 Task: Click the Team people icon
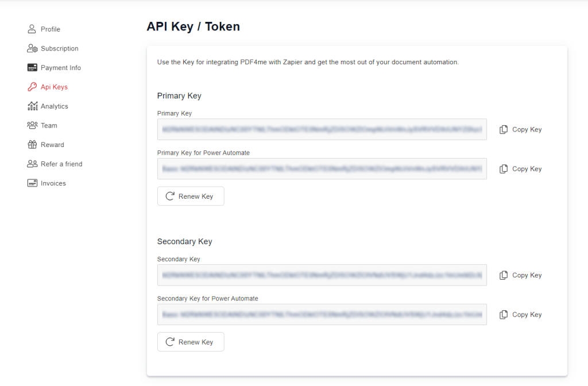[x=32, y=125]
